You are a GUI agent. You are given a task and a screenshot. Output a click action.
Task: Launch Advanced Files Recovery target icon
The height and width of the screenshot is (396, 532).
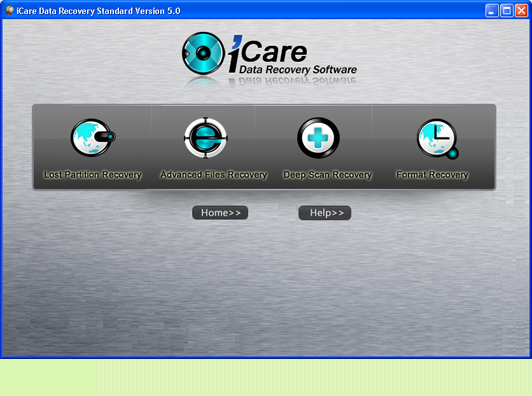point(206,138)
